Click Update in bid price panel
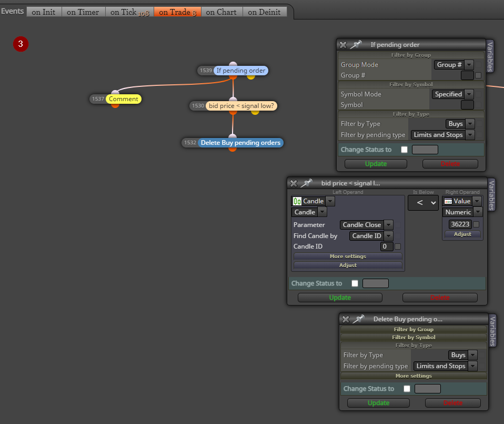The height and width of the screenshot is (424, 504). coord(340,298)
